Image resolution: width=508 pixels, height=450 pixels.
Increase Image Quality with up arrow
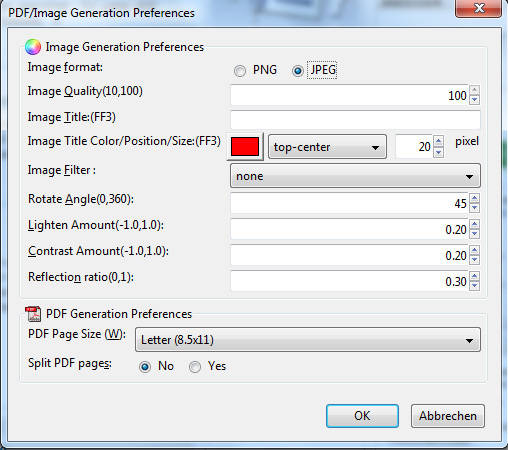[474, 90]
